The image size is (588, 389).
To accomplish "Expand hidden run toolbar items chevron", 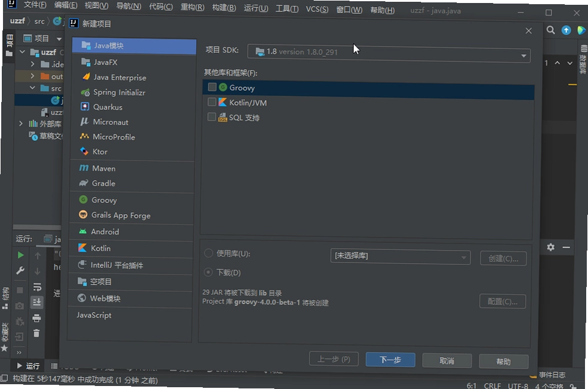I will pyautogui.click(x=19, y=352).
